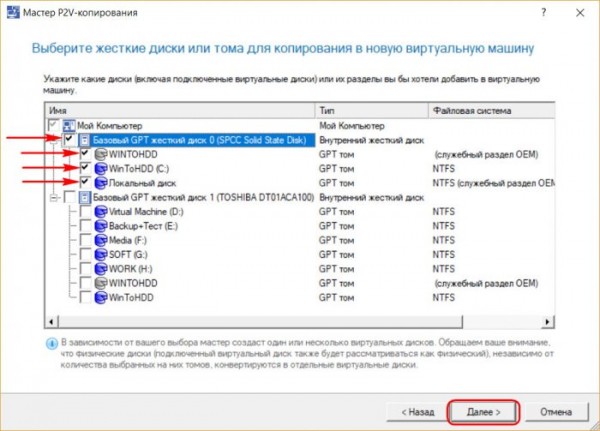Close the P2V wizard window
Image resolution: width=600 pixels, height=431 pixels.
coord(580,13)
